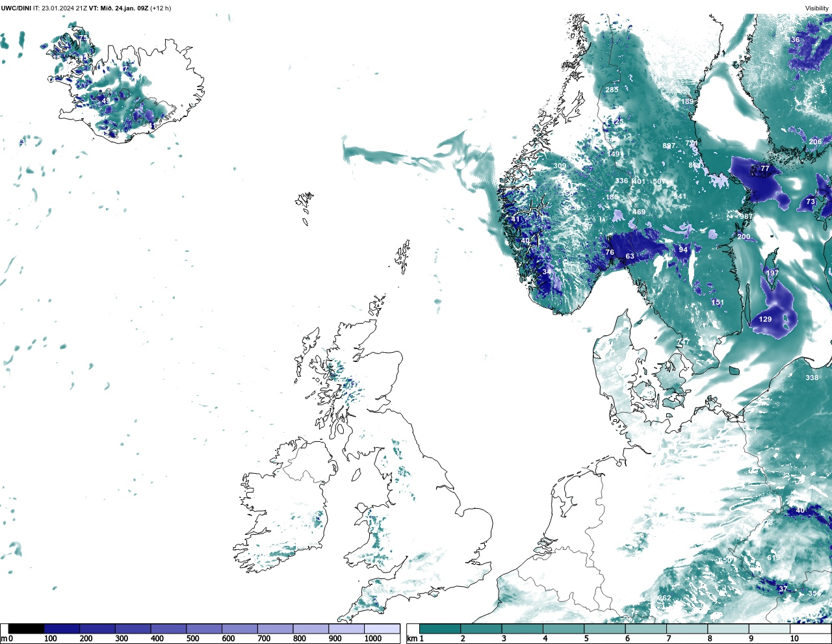Click the 'Visibility' title label

click(817, 8)
